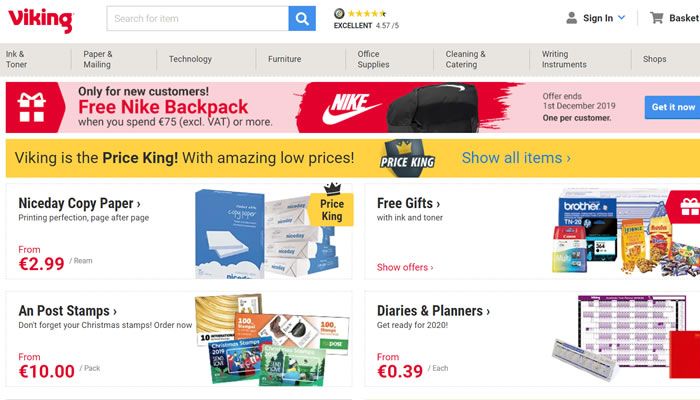Click the Get it now button
700x400 pixels.
point(673,107)
